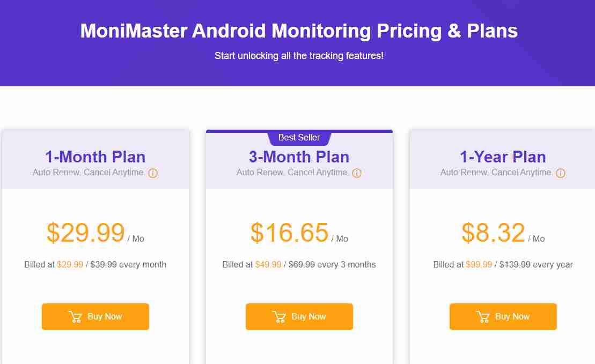595x364 pixels.
Task: Click the 1-Year Plan heading
Action: [x=503, y=157]
